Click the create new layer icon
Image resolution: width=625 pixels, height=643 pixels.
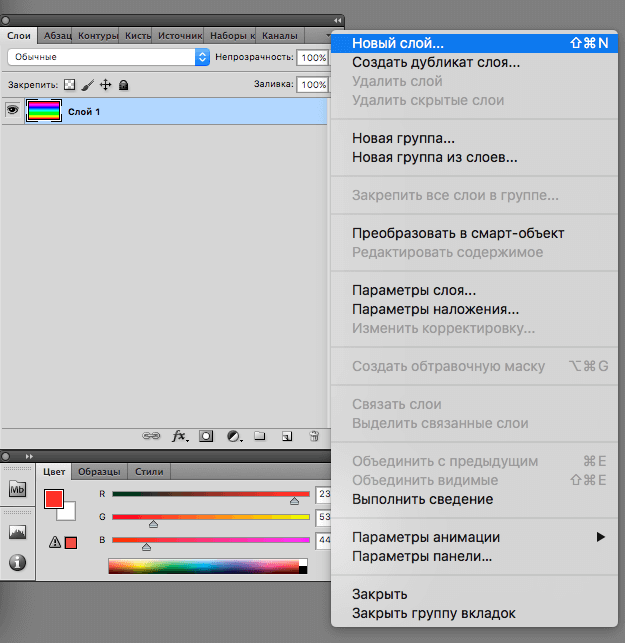tap(287, 436)
